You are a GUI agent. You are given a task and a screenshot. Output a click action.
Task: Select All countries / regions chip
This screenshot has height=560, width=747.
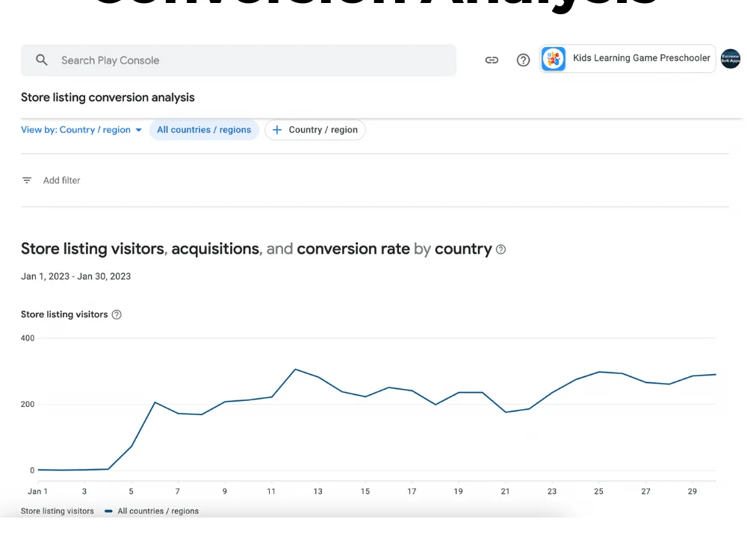(204, 130)
